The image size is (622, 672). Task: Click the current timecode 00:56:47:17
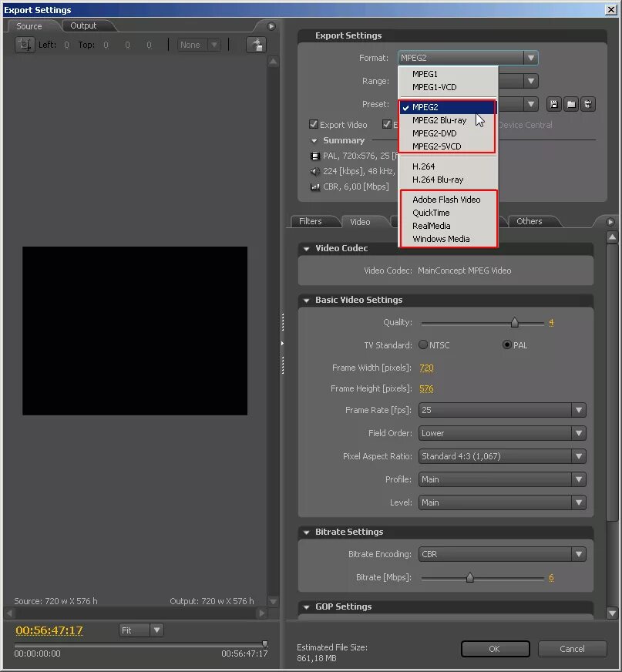coord(49,630)
